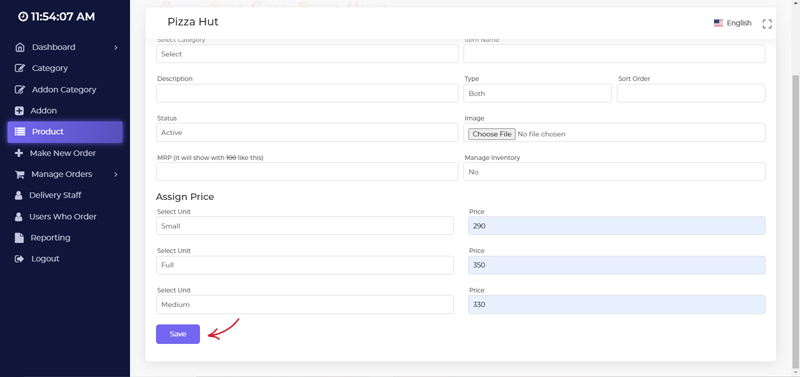Expand the Dashboard submenu chevron
Image resolution: width=800 pixels, height=377 pixels.
pyautogui.click(x=116, y=47)
